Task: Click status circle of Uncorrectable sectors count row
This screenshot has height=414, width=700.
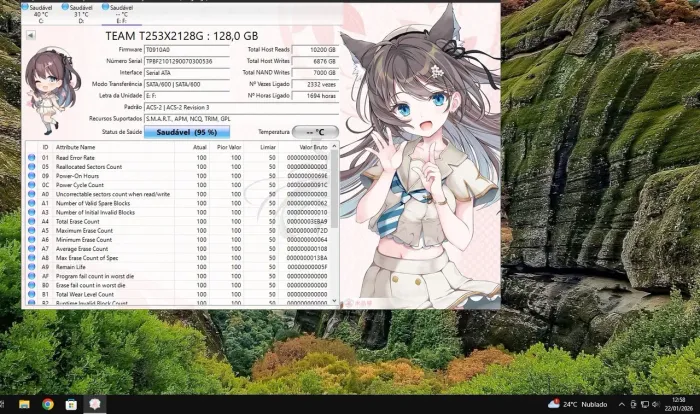Action: click(x=32, y=194)
